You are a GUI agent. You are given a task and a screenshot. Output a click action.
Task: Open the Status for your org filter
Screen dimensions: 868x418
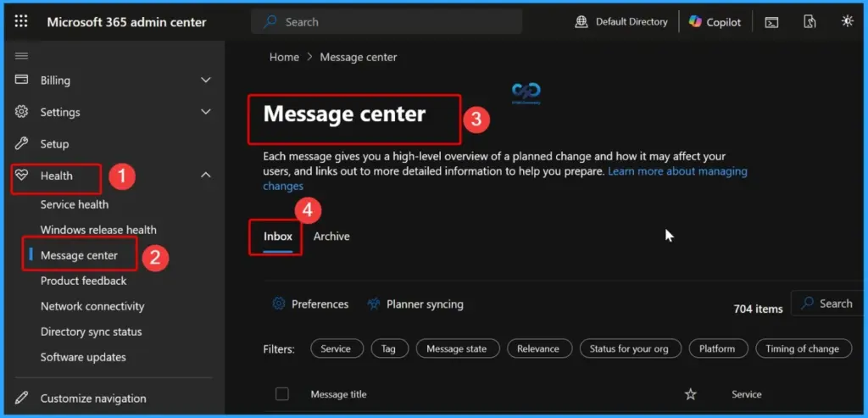[629, 348]
